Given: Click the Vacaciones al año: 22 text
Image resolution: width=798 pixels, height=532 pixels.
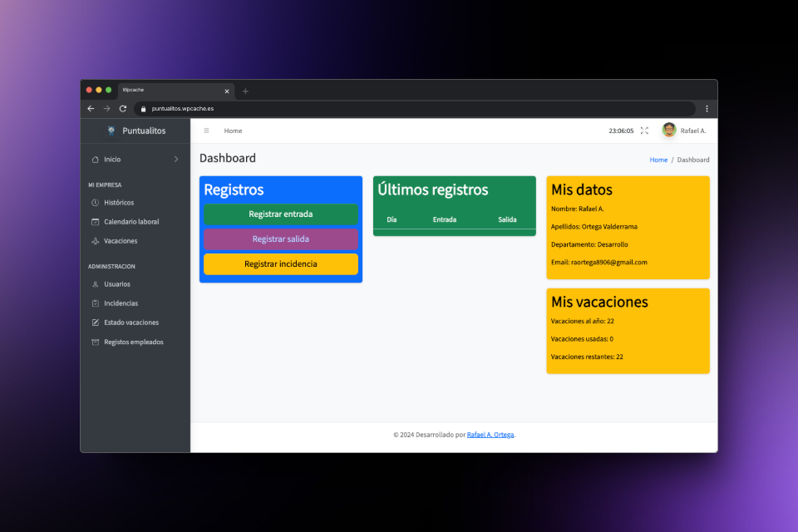Looking at the screenshot, I should (x=582, y=321).
